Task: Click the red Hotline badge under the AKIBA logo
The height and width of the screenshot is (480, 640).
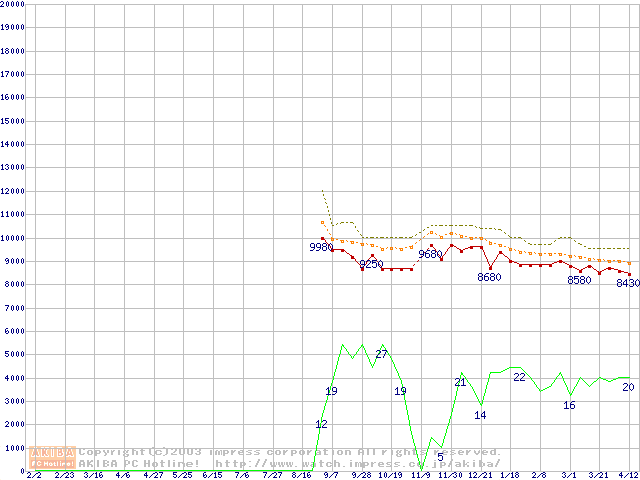Action: click(x=52, y=463)
